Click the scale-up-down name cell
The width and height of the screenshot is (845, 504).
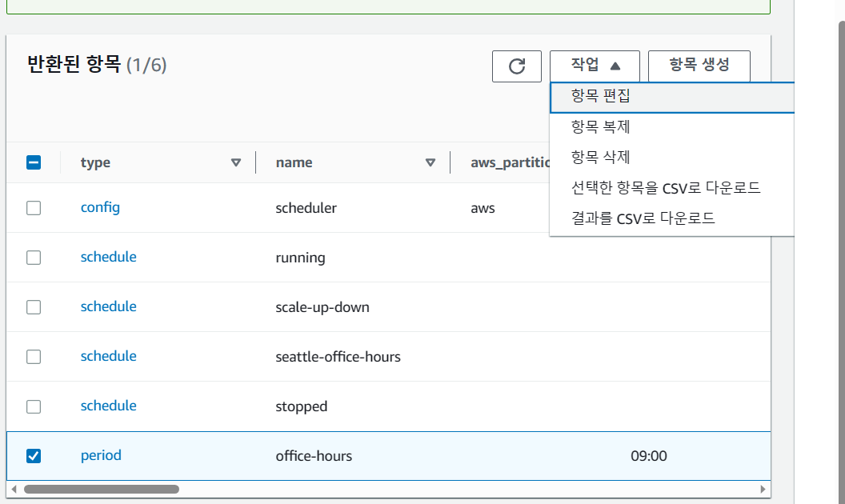(x=322, y=307)
